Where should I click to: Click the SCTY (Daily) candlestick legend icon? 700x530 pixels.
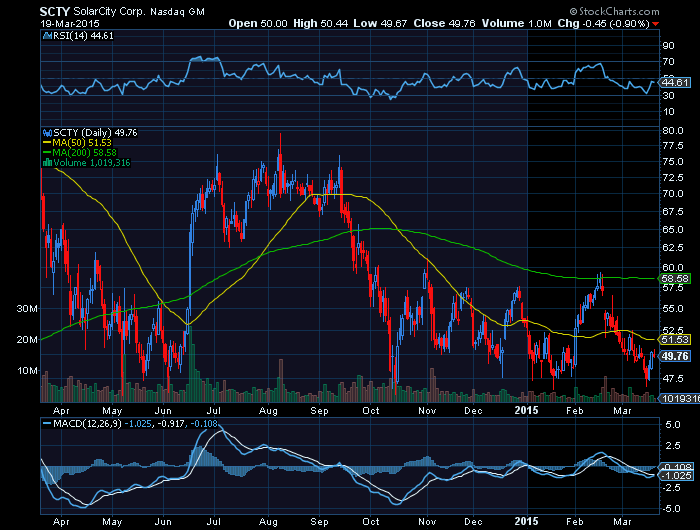47,133
